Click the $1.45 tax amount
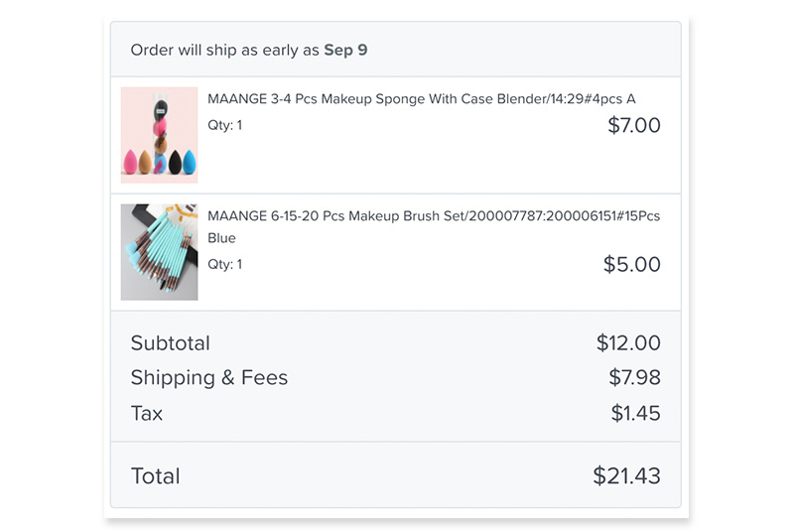This screenshot has width=794, height=532. 635,413
